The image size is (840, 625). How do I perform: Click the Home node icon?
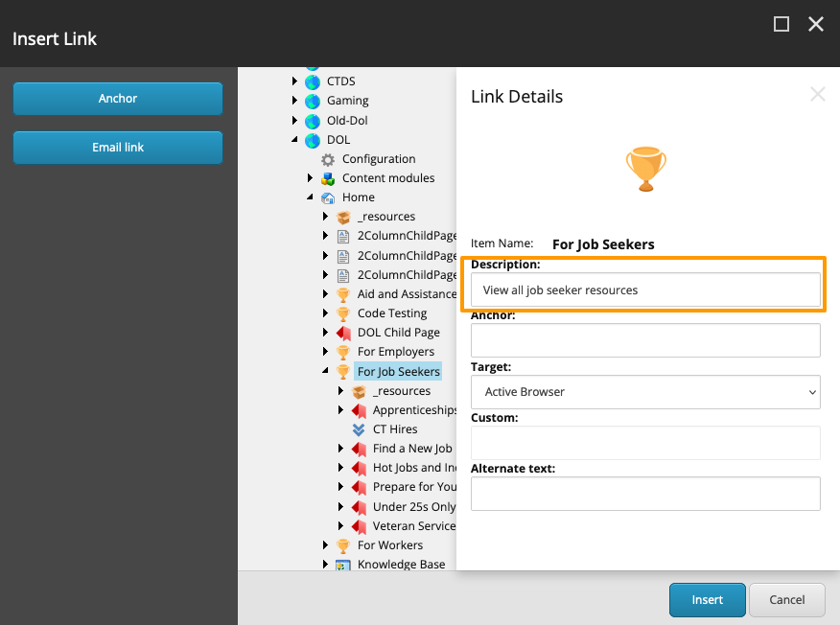pos(328,197)
